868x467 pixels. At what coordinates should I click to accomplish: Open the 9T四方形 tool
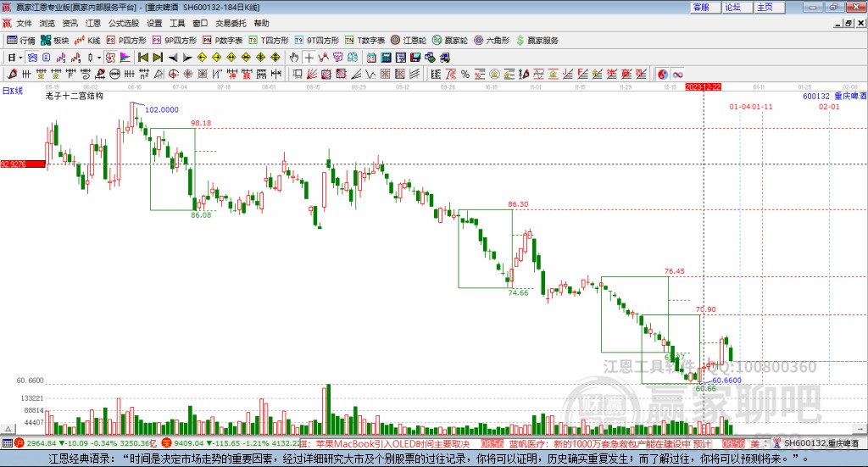click(317, 41)
